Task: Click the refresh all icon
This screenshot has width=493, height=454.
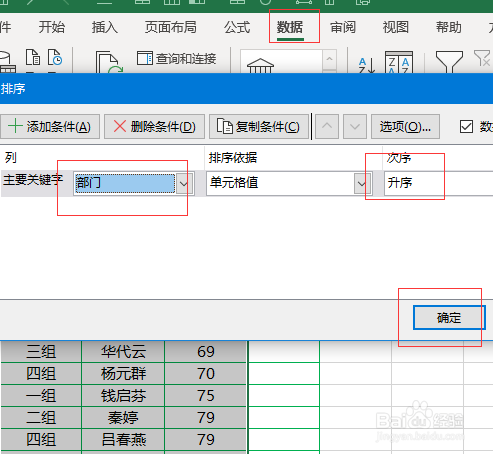Action: [109, 62]
